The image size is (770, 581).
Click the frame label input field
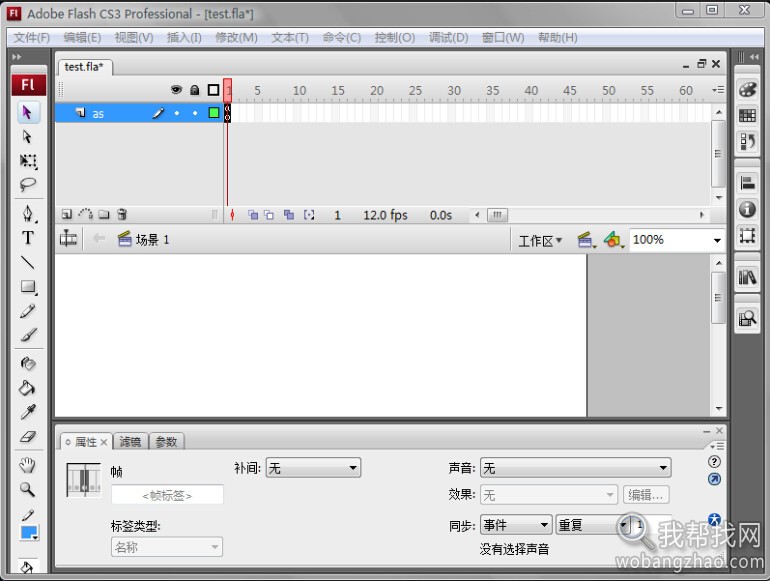[x=167, y=495]
